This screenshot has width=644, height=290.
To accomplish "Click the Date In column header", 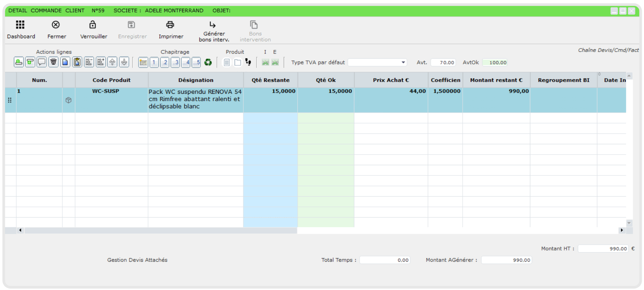I will coord(612,80).
